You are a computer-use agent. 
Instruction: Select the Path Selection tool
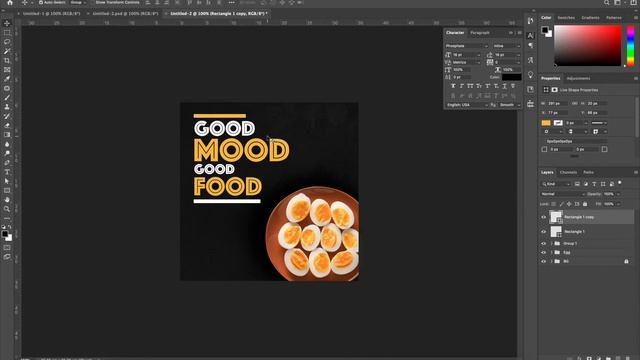pyautogui.click(x=7, y=181)
